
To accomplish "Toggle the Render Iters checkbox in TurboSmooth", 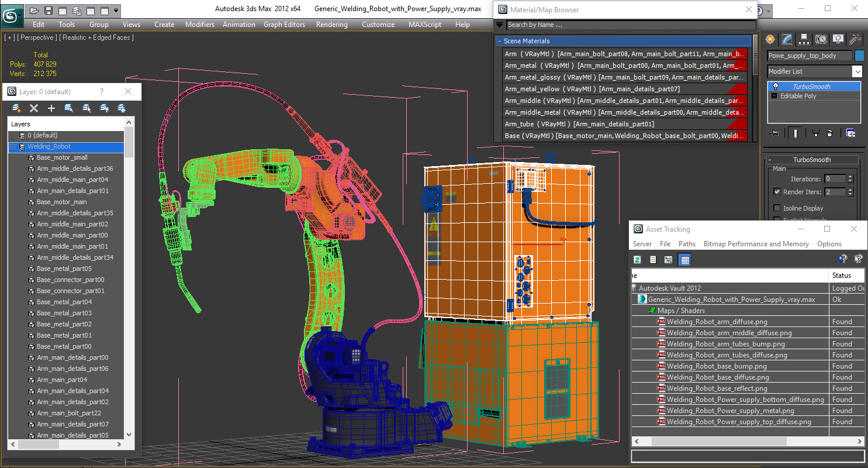I will pyautogui.click(x=777, y=192).
